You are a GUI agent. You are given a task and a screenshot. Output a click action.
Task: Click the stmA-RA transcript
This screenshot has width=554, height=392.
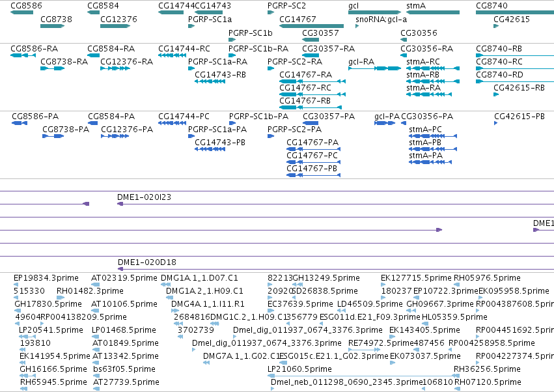point(429,94)
